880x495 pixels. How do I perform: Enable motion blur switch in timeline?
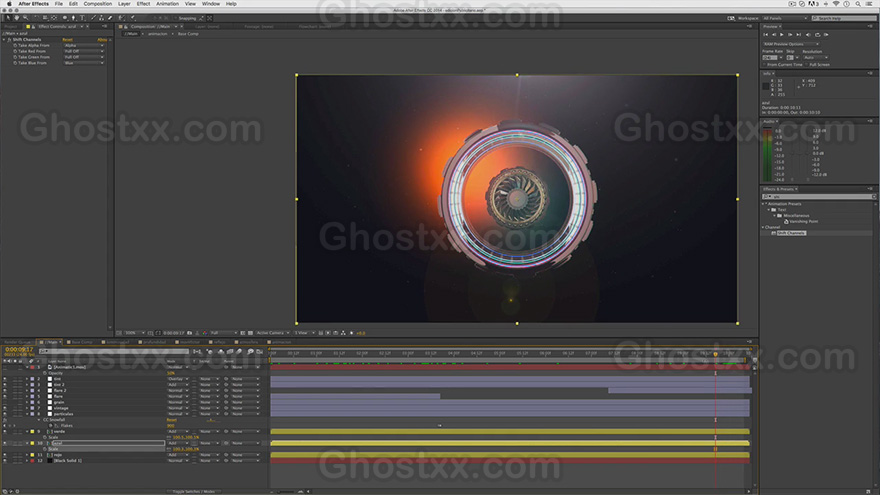pyautogui.click(x=239, y=352)
